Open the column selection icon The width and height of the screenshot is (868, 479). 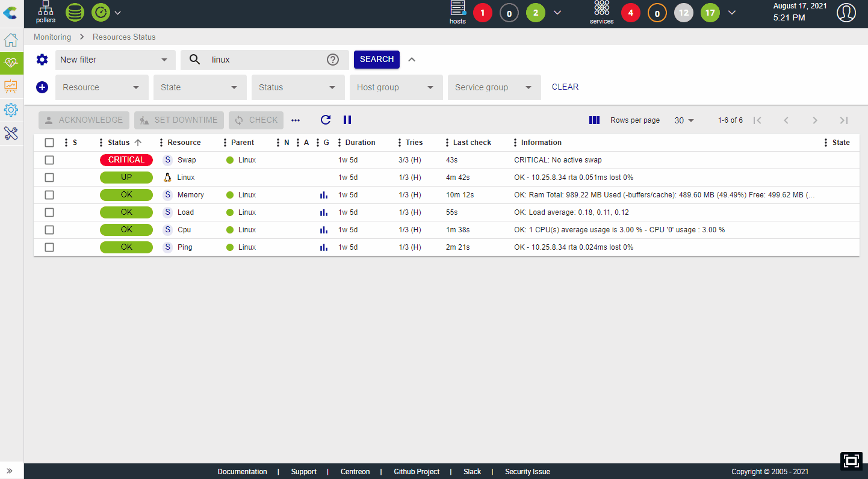[594, 120]
